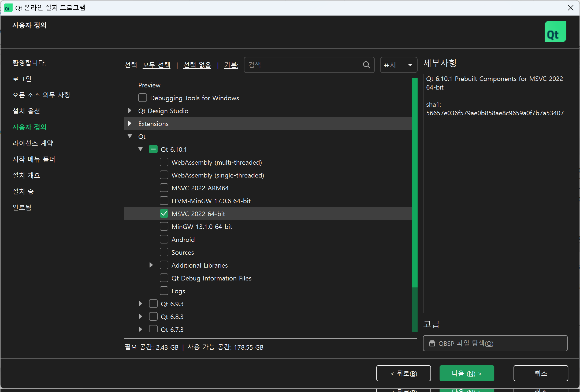Uncheck MSVC 2022 64-bit component
Image resolution: width=580 pixels, height=392 pixels.
pyautogui.click(x=164, y=213)
